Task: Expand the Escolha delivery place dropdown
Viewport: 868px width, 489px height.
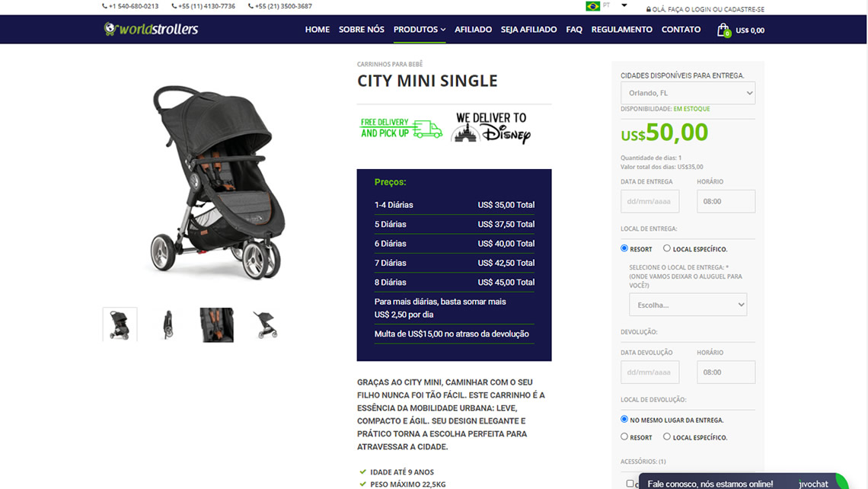Action: coord(688,305)
